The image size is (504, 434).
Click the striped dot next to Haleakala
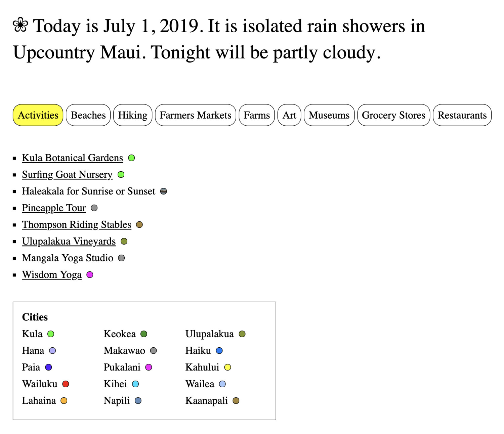pos(164,191)
